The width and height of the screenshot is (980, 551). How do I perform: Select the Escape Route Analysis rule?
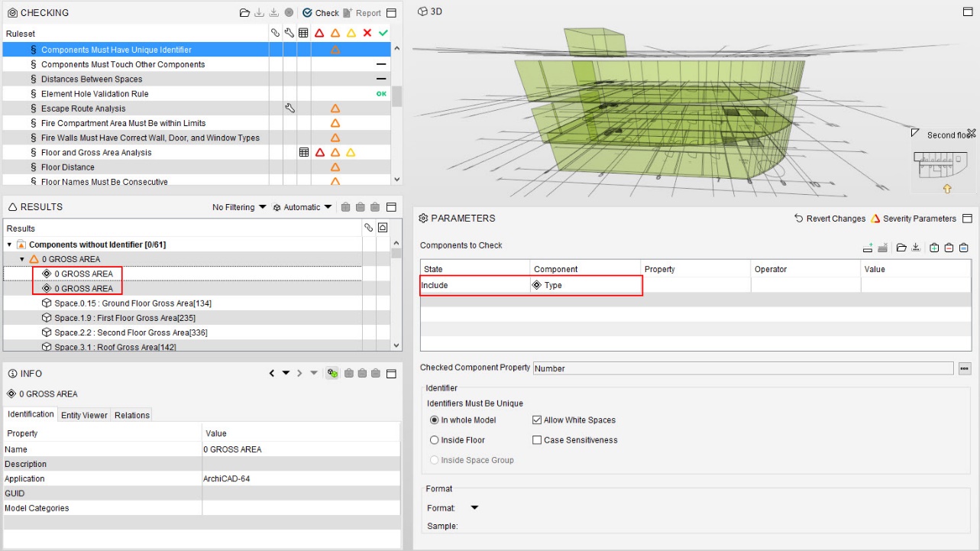pos(83,109)
